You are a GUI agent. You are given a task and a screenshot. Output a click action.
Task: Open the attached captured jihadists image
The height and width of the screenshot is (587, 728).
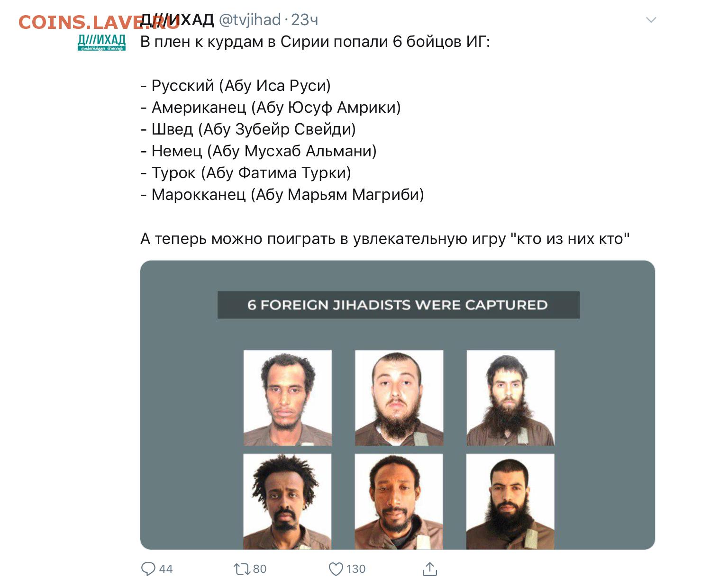click(397, 405)
